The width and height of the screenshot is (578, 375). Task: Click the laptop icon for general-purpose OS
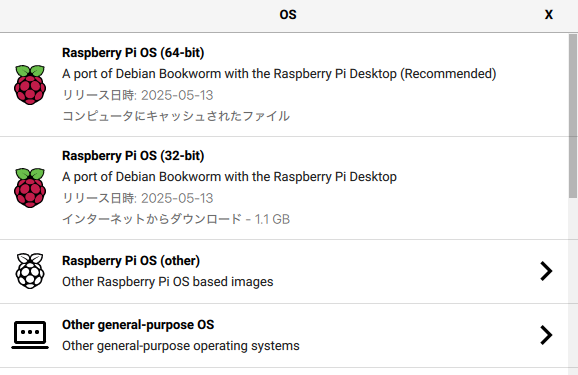(x=30, y=335)
